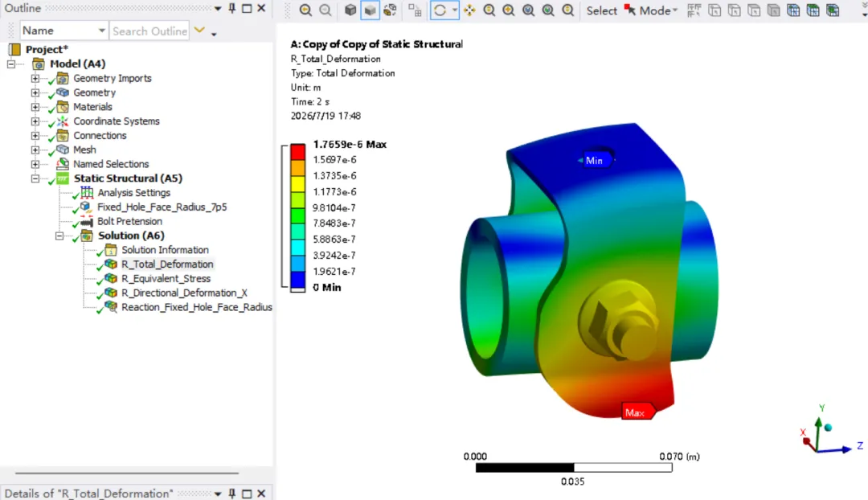Click the Smart Select filter icon
The width and height of the screenshot is (868, 500).
tap(694, 10)
